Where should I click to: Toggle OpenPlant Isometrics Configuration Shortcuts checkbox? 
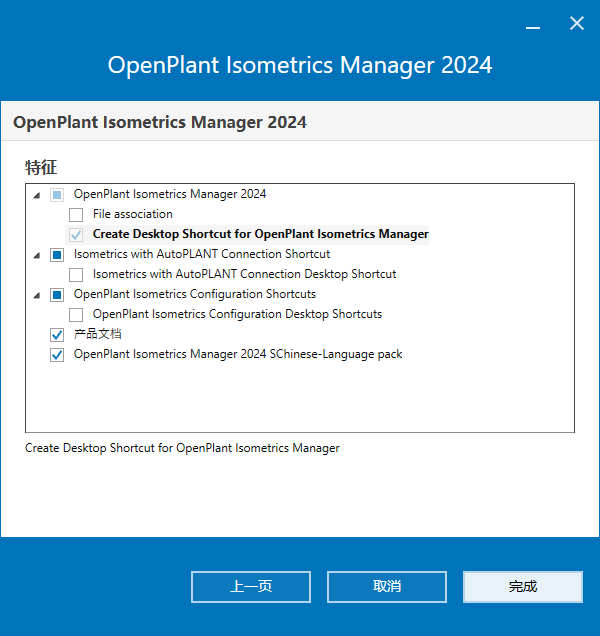pos(57,294)
